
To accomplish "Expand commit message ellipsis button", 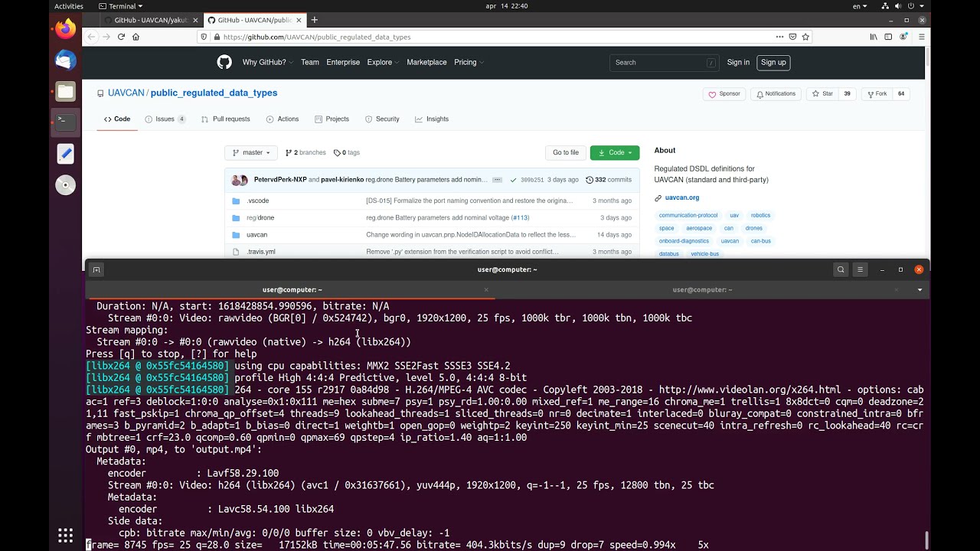I will (497, 180).
